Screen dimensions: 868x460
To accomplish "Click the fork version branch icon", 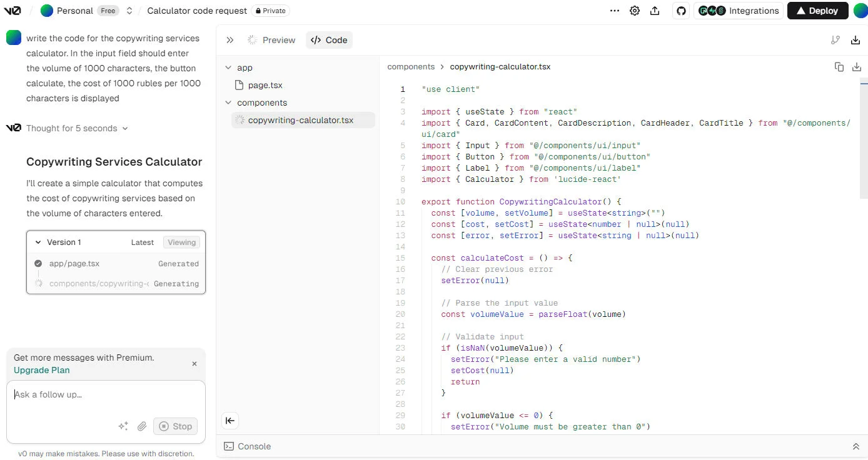I will [x=835, y=39].
